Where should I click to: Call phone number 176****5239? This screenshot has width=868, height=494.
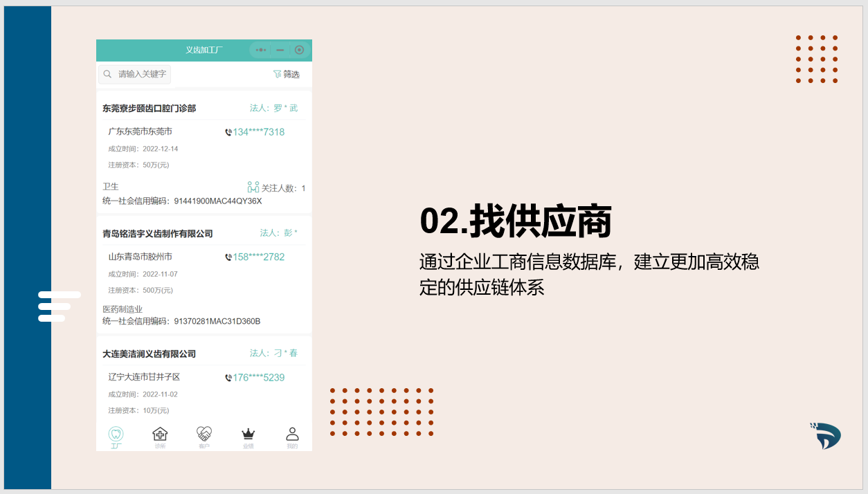tap(258, 378)
